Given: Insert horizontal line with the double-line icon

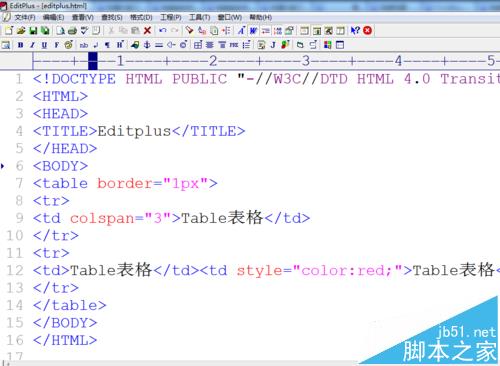Looking at the screenshot, I should tap(159, 45).
